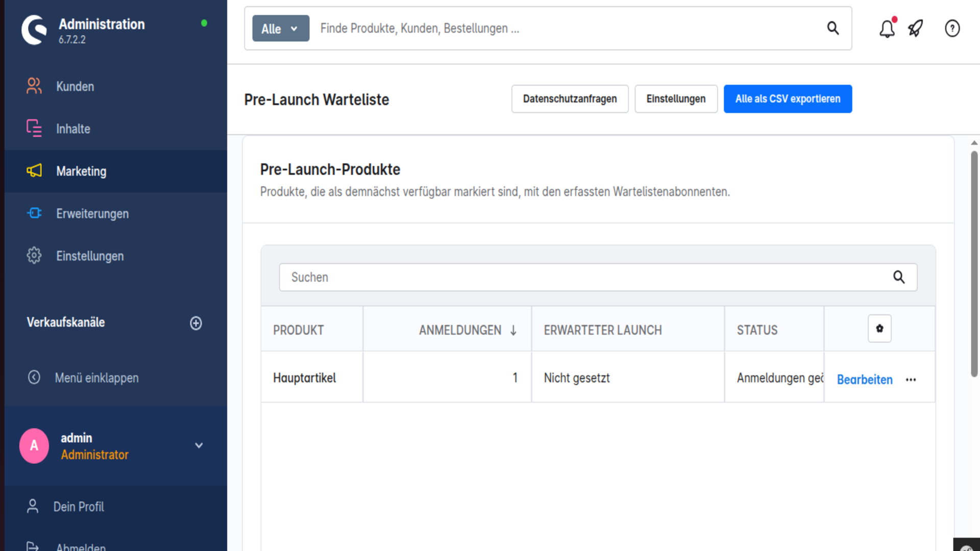Focus the global search field
The image size is (980, 551).
567,28
